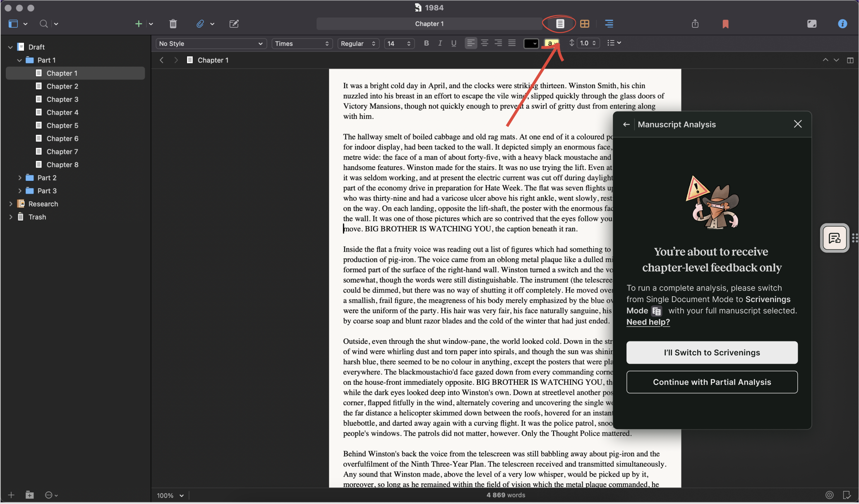Toggle bold formatting
Screen dimensions: 859x504
click(427, 43)
